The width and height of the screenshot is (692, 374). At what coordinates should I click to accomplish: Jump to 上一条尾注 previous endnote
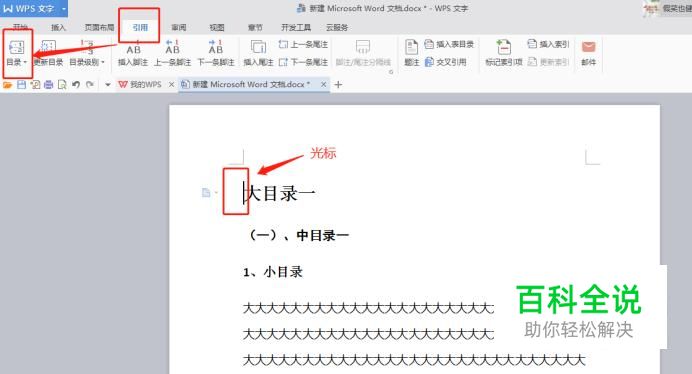tap(303, 45)
